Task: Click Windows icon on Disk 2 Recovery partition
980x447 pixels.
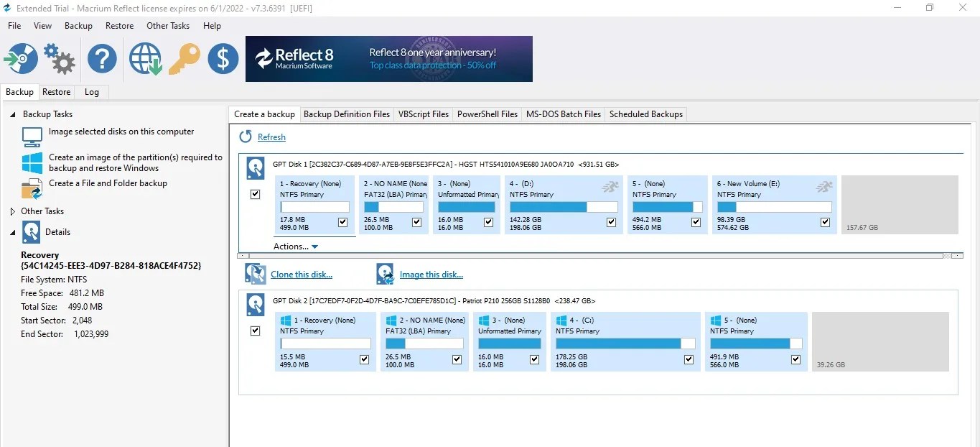Action: (286, 320)
